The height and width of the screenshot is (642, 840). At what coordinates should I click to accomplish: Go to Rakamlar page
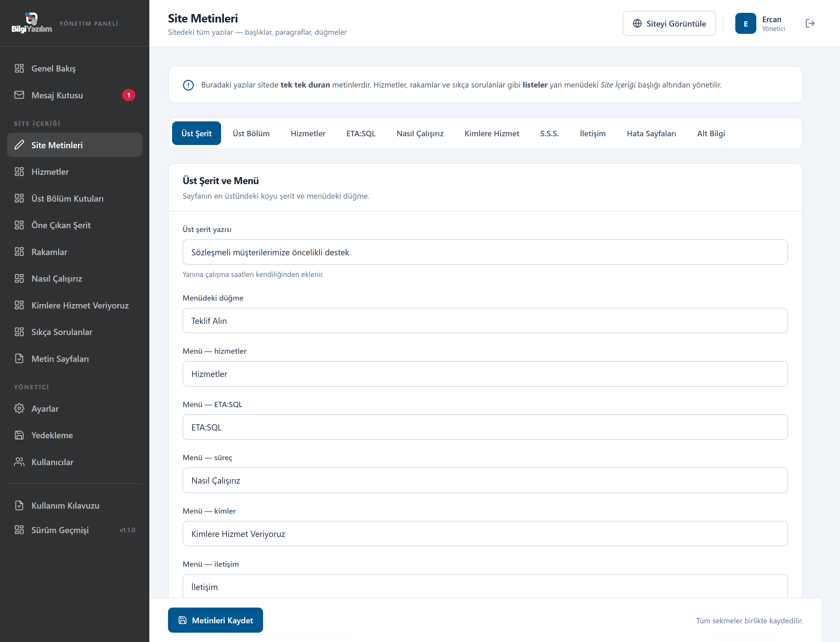(74, 252)
